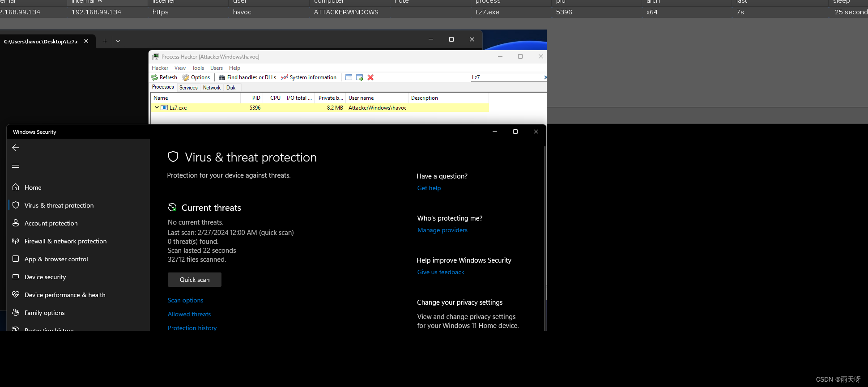Click the window with green arrow icon
Viewport: 868px width, 387px height.
tap(359, 77)
